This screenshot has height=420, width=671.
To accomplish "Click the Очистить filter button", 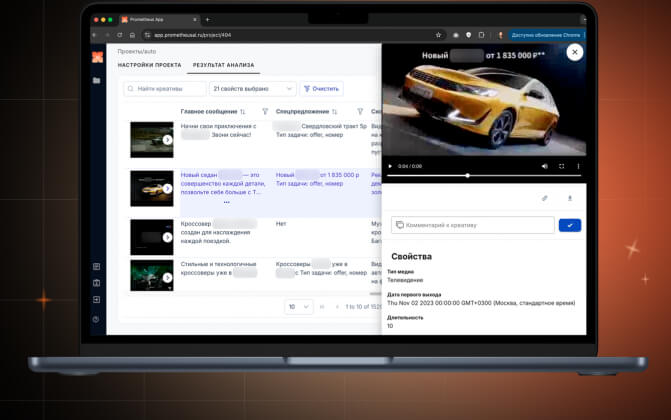I will coord(321,89).
